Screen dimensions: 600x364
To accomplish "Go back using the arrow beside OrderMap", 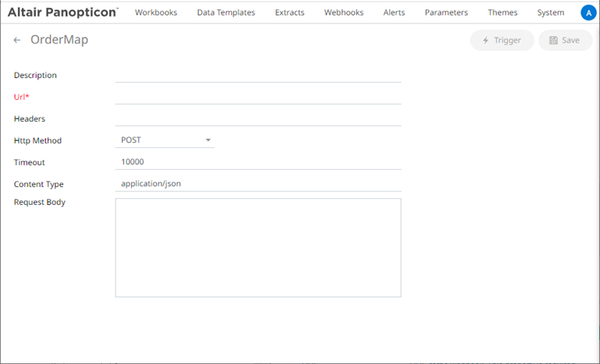I will coord(17,41).
